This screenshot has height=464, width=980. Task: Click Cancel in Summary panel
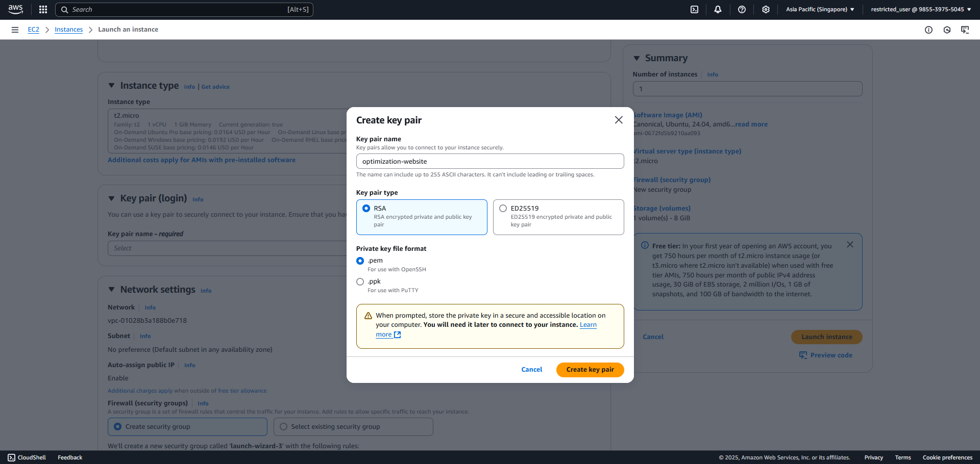click(653, 337)
